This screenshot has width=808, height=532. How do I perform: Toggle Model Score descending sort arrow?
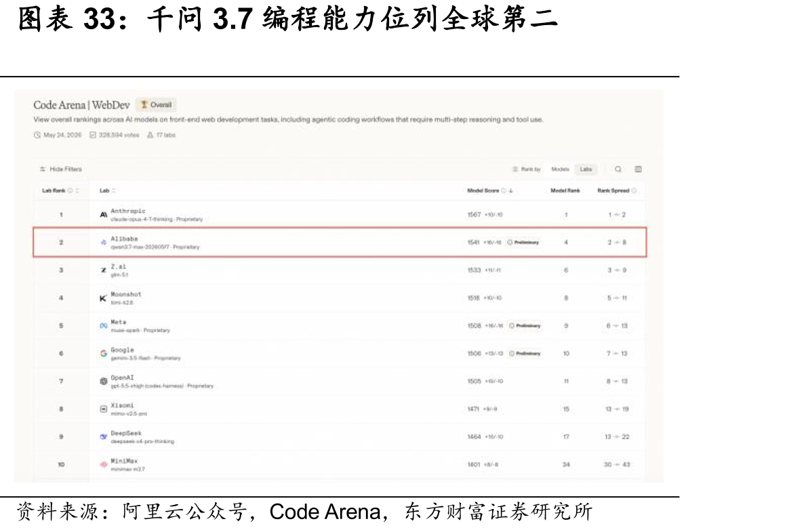tap(511, 190)
